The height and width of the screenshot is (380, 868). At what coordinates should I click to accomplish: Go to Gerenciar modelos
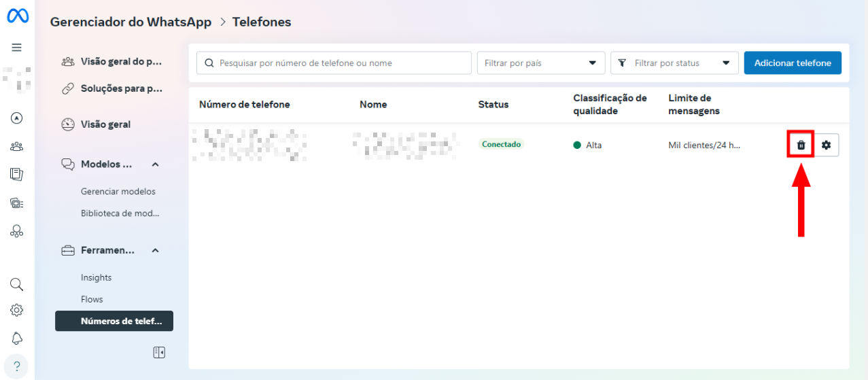(118, 192)
